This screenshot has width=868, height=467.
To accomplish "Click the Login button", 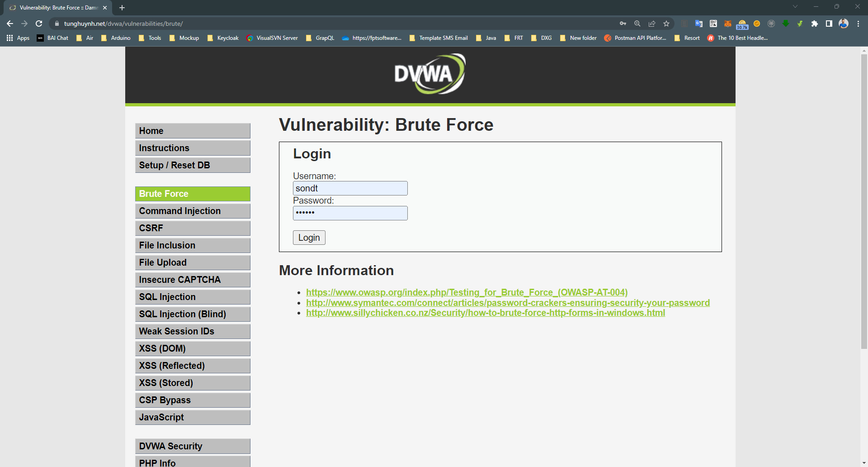I will pos(309,237).
